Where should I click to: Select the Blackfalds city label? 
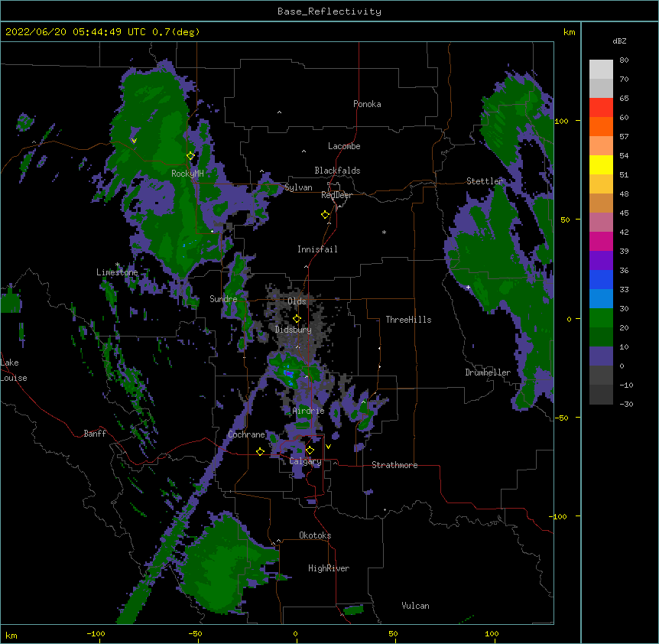pos(337,171)
